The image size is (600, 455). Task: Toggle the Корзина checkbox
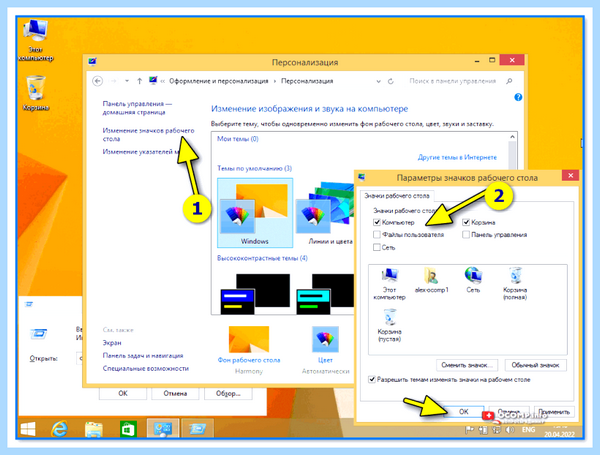[466, 222]
